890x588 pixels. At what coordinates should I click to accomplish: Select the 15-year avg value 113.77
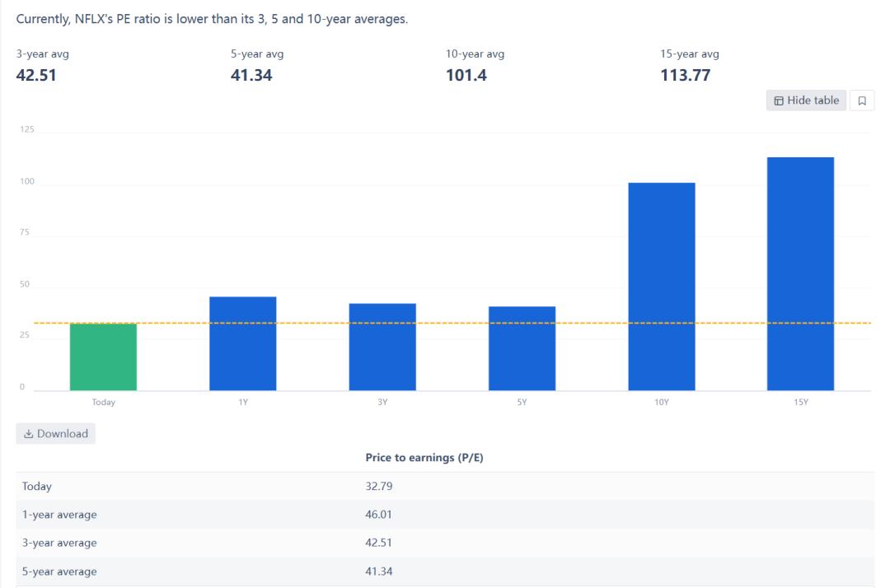click(685, 76)
